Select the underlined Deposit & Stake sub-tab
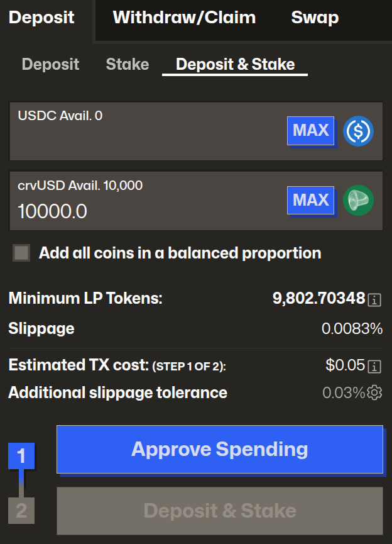This screenshot has width=392, height=544. coord(235,64)
